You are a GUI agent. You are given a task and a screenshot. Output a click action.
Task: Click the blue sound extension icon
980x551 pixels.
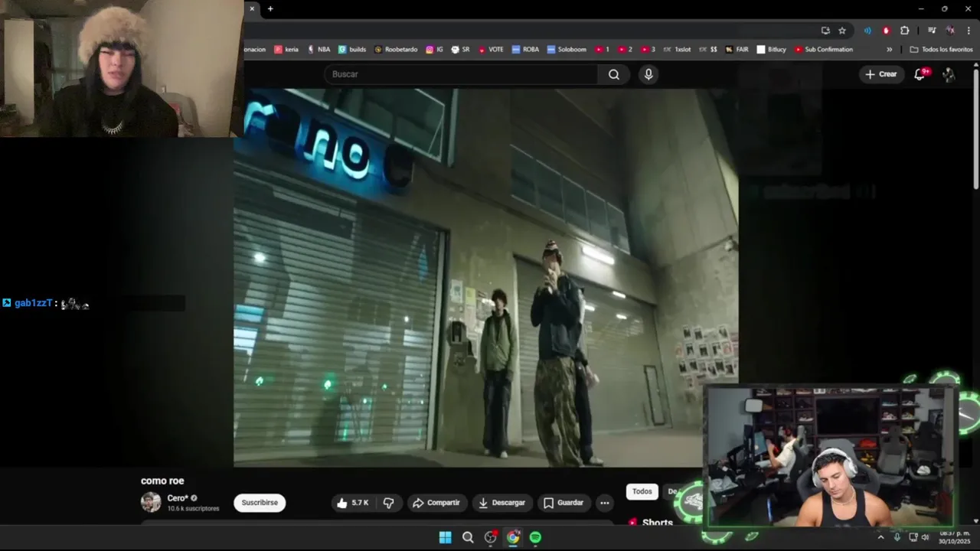(x=867, y=31)
